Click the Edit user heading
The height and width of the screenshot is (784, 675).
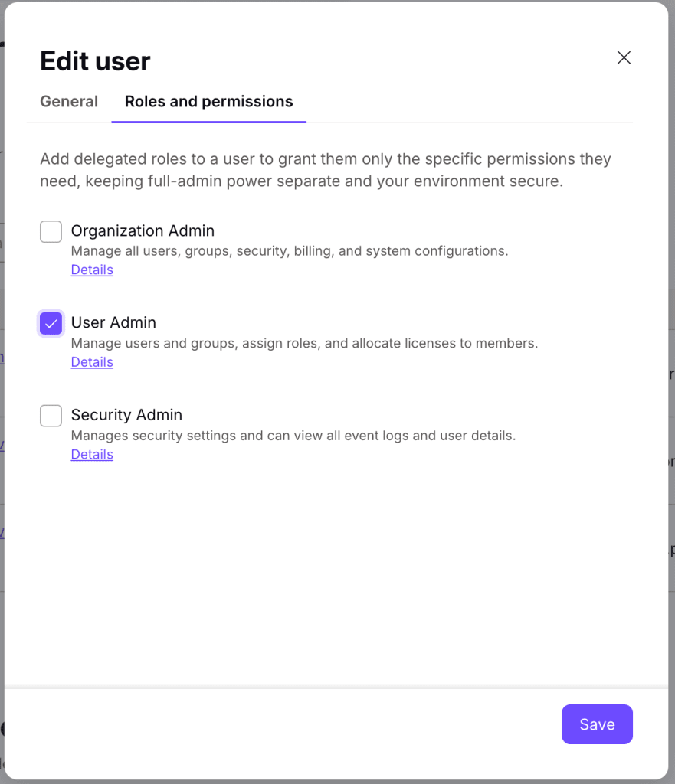95,61
